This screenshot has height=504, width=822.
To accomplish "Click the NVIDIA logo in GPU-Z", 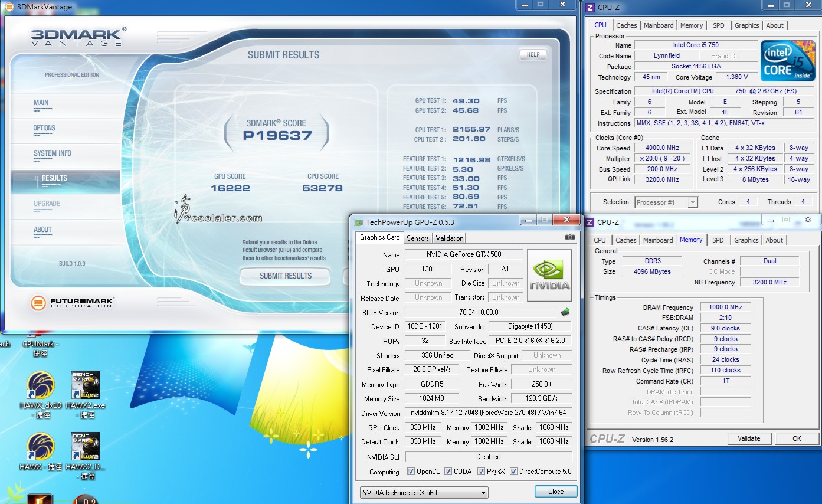I will tap(549, 275).
